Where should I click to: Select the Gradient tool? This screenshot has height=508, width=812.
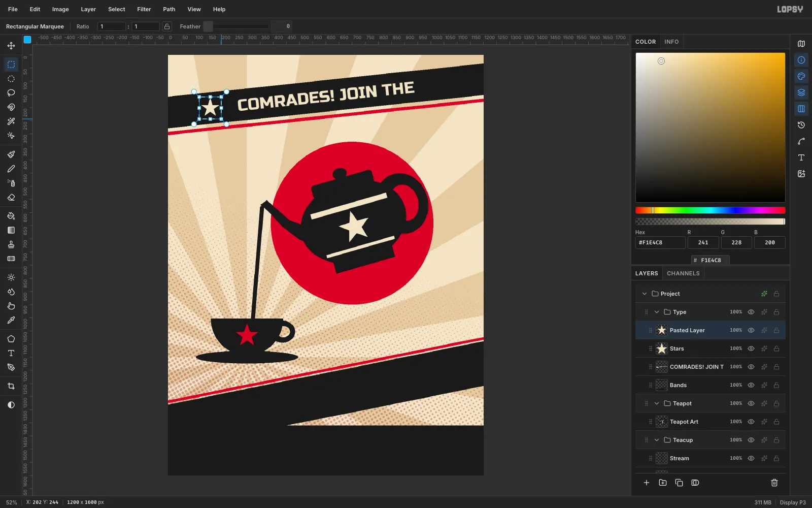click(x=11, y=230)
